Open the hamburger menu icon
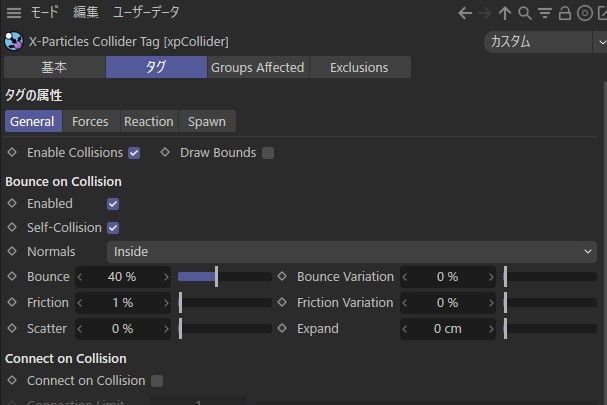Image resolution: width=607 pixels, height=405 pixels. point(14,13)
